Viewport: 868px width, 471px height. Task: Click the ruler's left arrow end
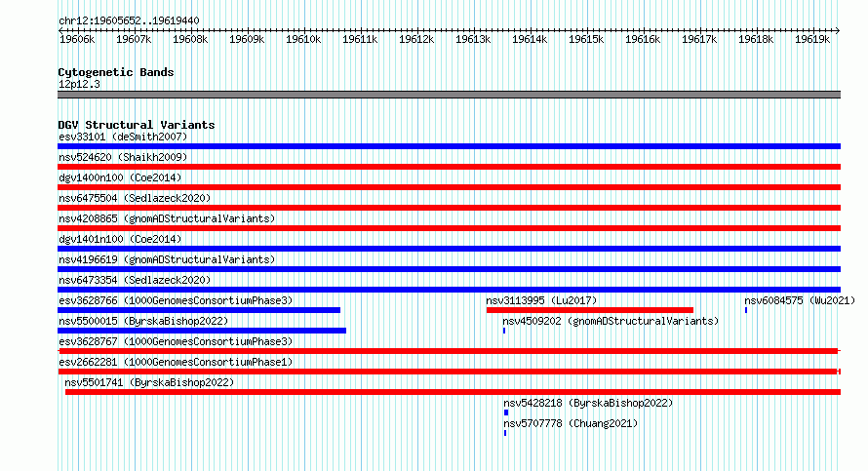(x=60, y=30)
